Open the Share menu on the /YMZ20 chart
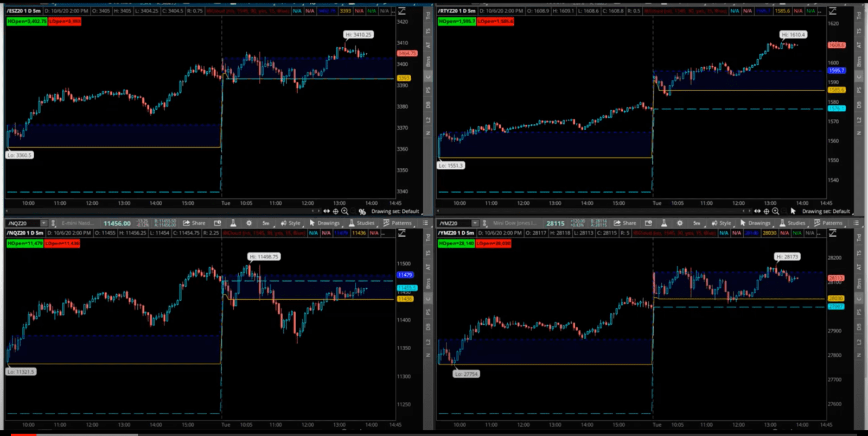Image resolution: width=868 pixels, height=436 pixels. click(625, 223)
